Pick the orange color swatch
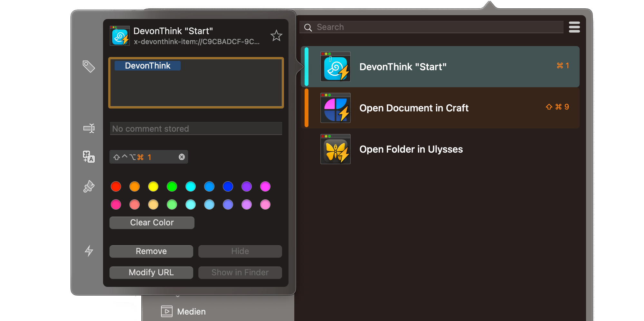The width and height of the screenshot is (644, 321). tap(135, 186)
